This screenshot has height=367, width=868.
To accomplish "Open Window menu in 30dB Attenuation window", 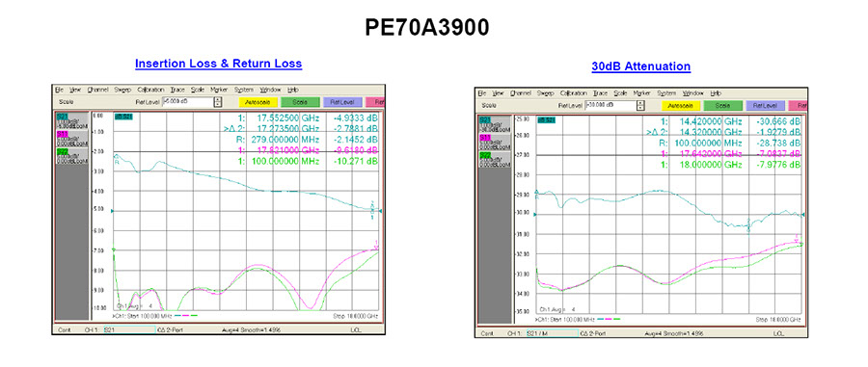I will tap(693, 92).
